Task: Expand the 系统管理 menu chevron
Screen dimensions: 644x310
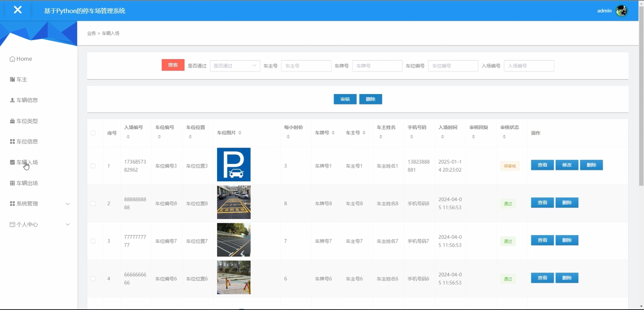Action: (x=68, y=204)
